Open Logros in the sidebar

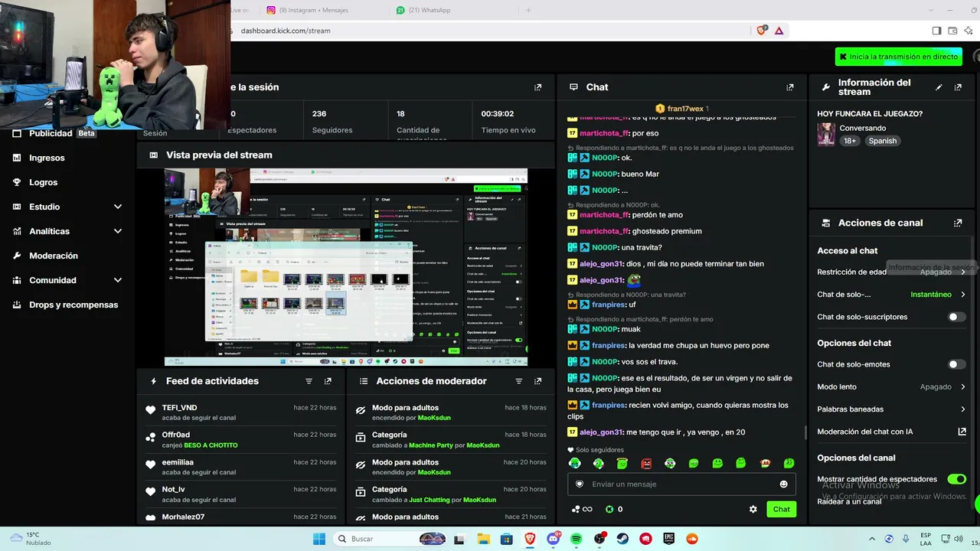click(43, 182)
